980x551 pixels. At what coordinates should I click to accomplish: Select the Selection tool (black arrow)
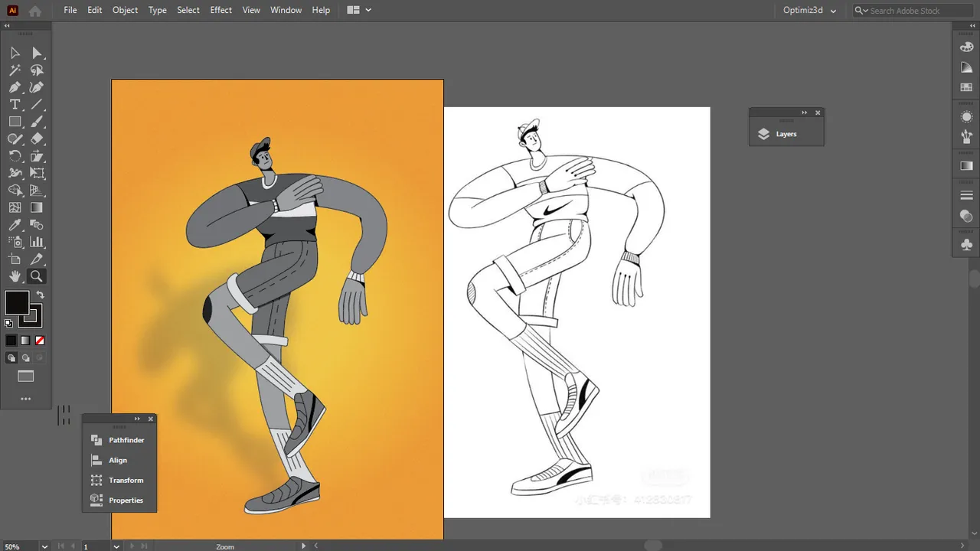pyautogui.click(x=15, y=53)
